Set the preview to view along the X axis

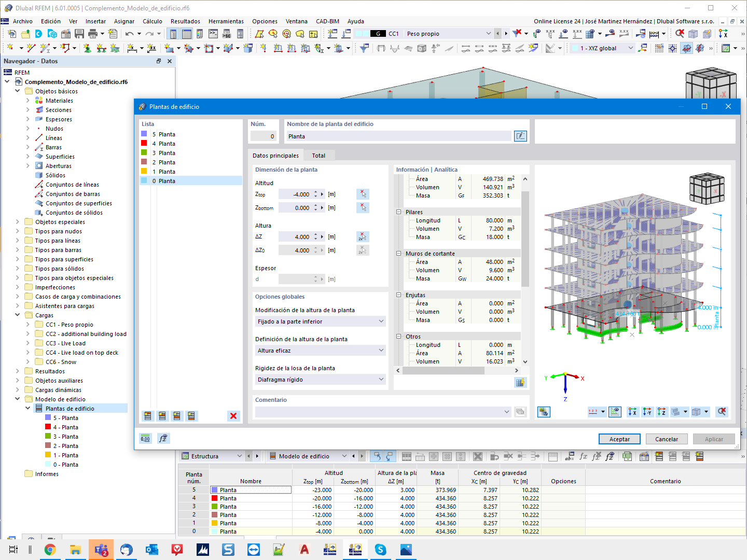(x=632, y=412)
